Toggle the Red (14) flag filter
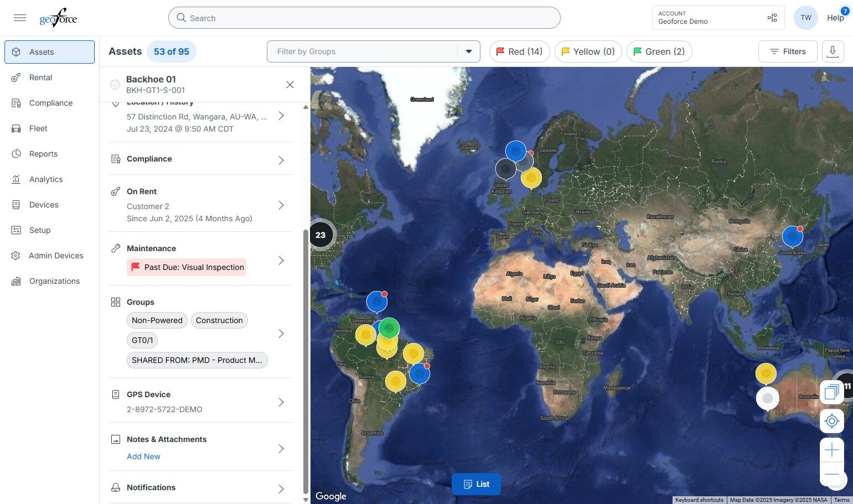 click(519, 51)
